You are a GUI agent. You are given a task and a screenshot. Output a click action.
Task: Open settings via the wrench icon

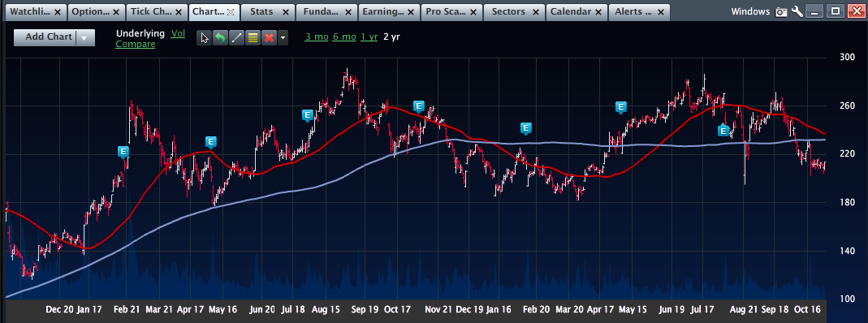click(797, 11)
